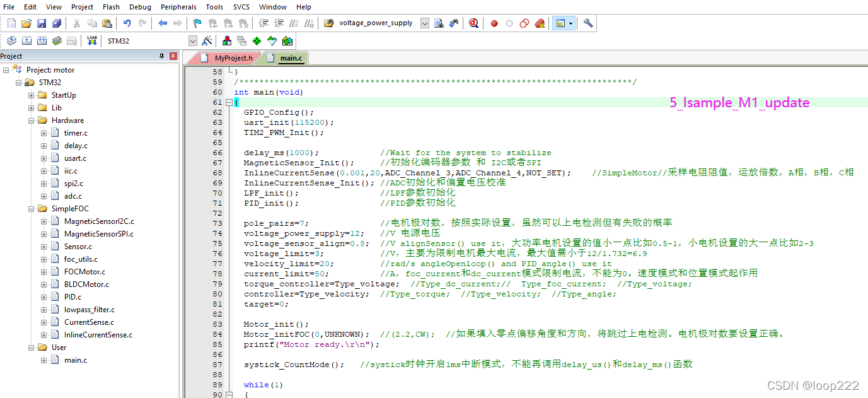Open the File menu
868x398 pixels.
9,7
